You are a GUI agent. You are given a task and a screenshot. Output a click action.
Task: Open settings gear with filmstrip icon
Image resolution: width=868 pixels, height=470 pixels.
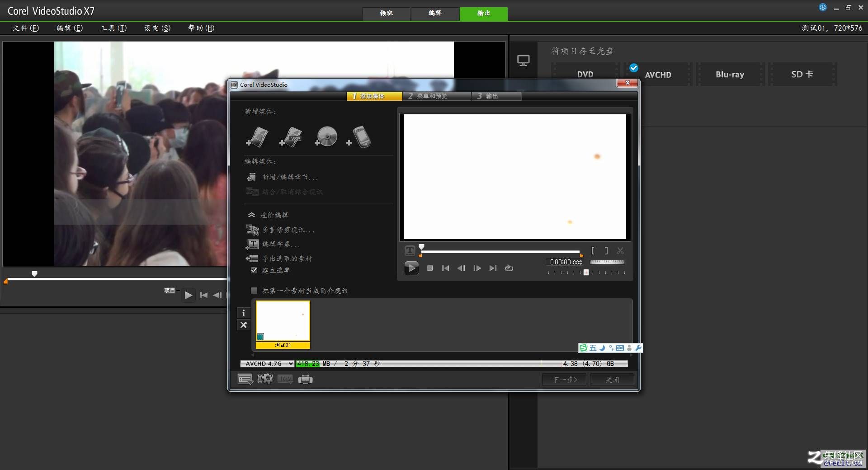265,379
